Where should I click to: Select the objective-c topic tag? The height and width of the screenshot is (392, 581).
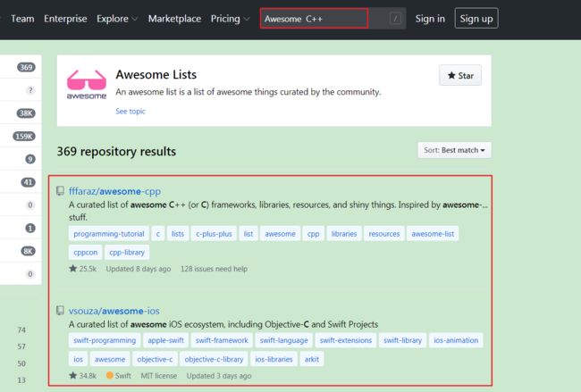155,359
